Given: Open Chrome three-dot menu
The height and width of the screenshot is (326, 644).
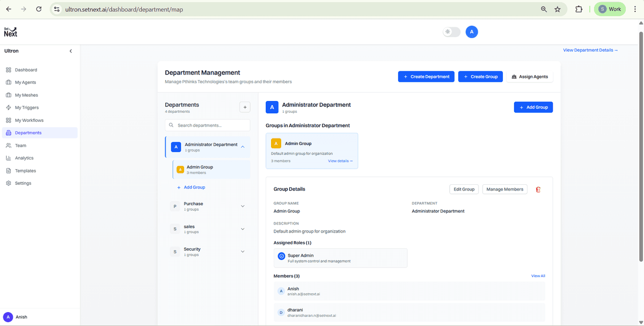Looking at the screenshot, I should pos(635,9).
